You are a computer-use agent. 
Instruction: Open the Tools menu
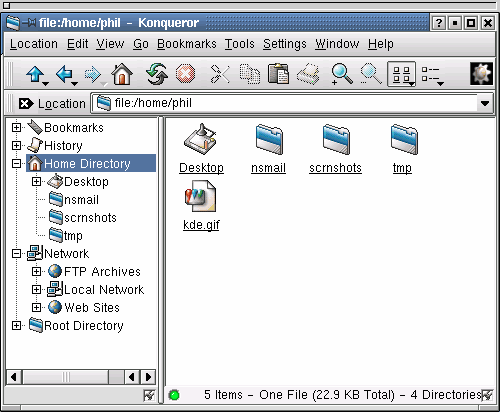(239, 44)
